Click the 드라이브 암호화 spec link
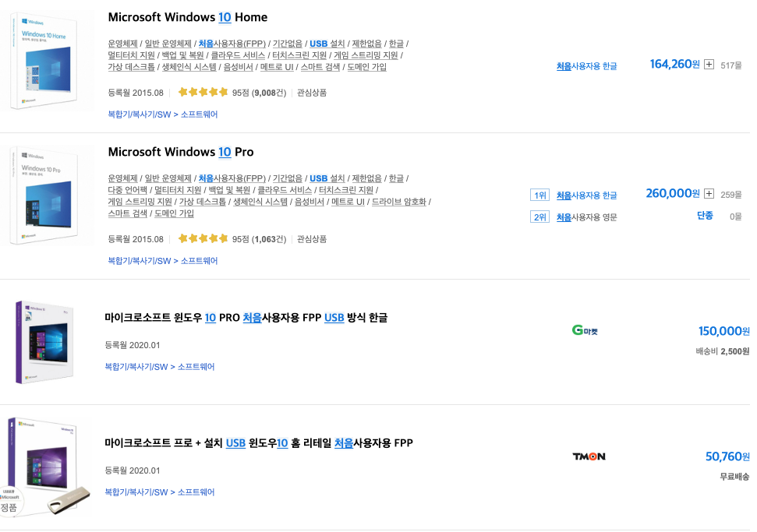 (x=398, y=202)
